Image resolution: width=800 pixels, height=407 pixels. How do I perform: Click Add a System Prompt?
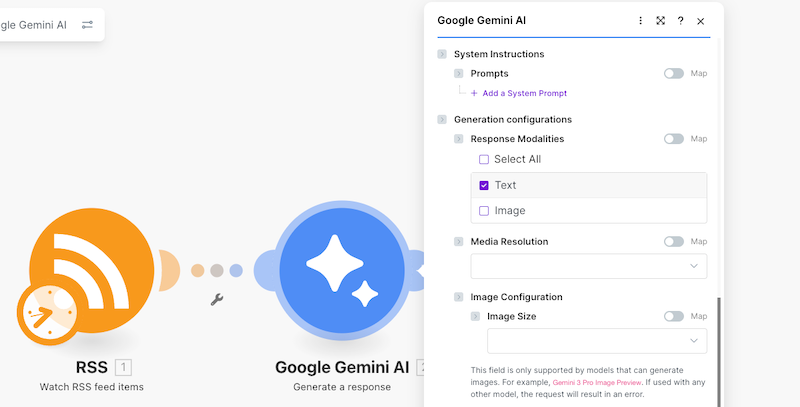coord(519,93)
